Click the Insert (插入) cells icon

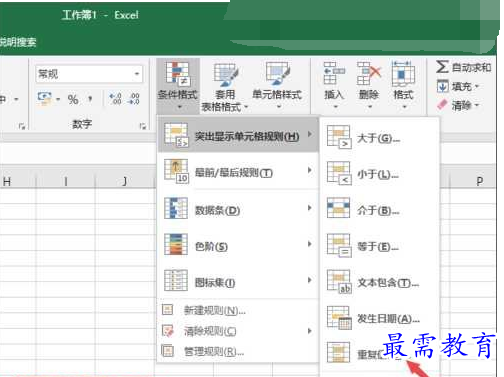point(334,73)
